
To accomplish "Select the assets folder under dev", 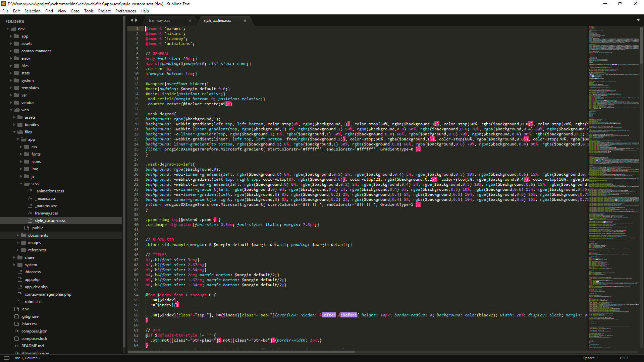I will (27, 44).
